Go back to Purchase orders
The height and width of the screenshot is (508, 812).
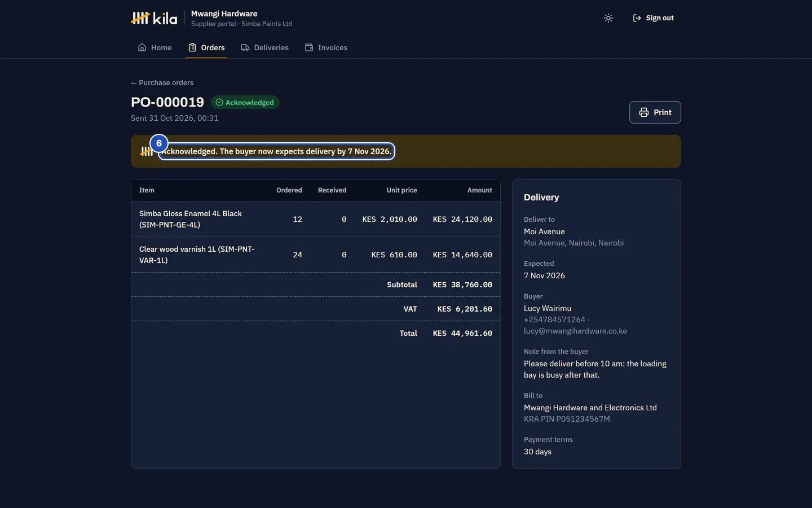pos(162,82)
